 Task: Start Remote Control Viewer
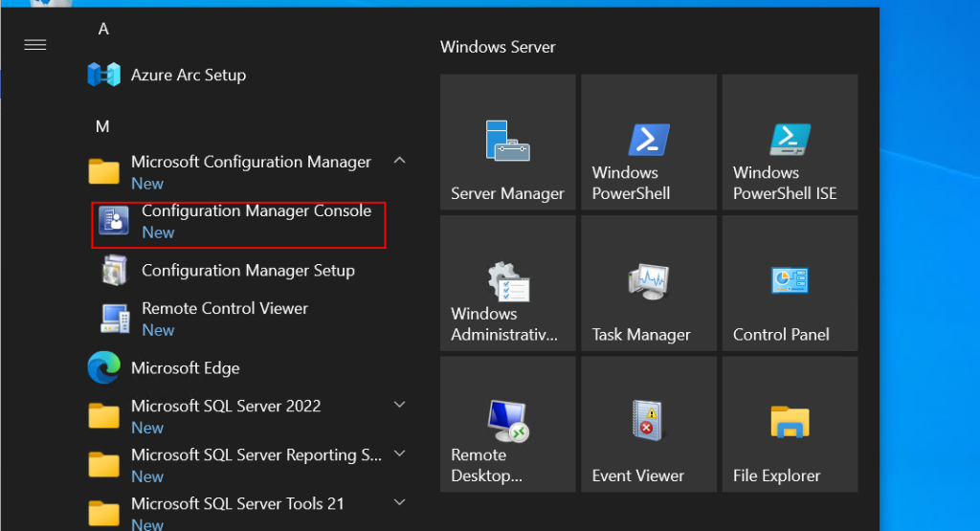pyautogui.click(x=225, y=309)
